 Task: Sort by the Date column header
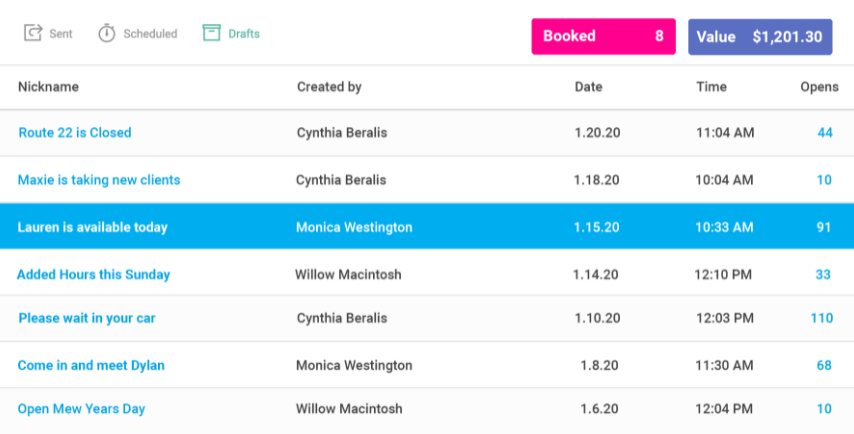588,87
